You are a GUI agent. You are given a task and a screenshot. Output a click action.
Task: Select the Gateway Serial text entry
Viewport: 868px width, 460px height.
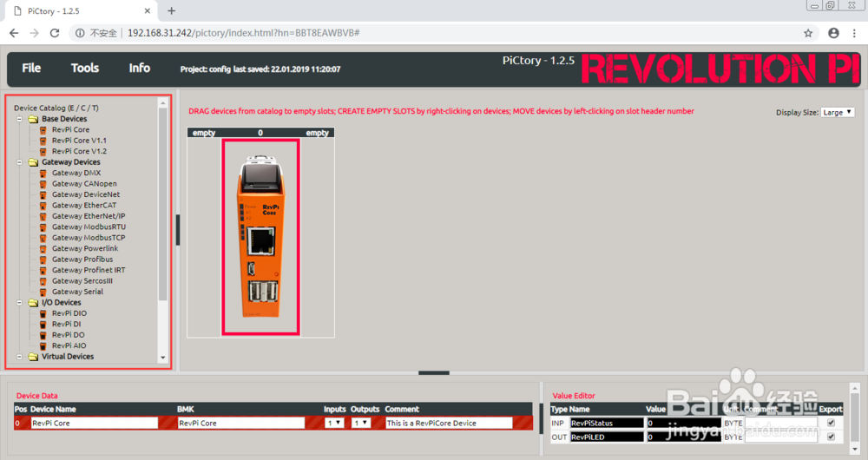click(77, 292)
